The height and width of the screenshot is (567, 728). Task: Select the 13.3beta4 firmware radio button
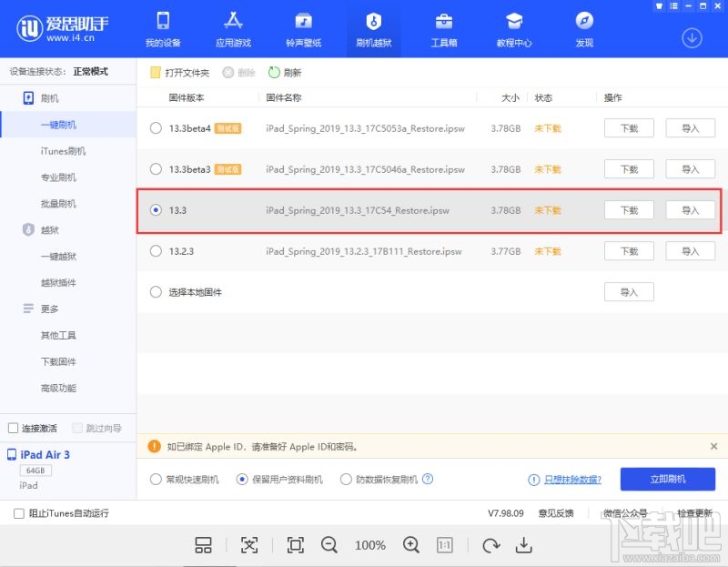pyautogui.click(x=156, y=127)
